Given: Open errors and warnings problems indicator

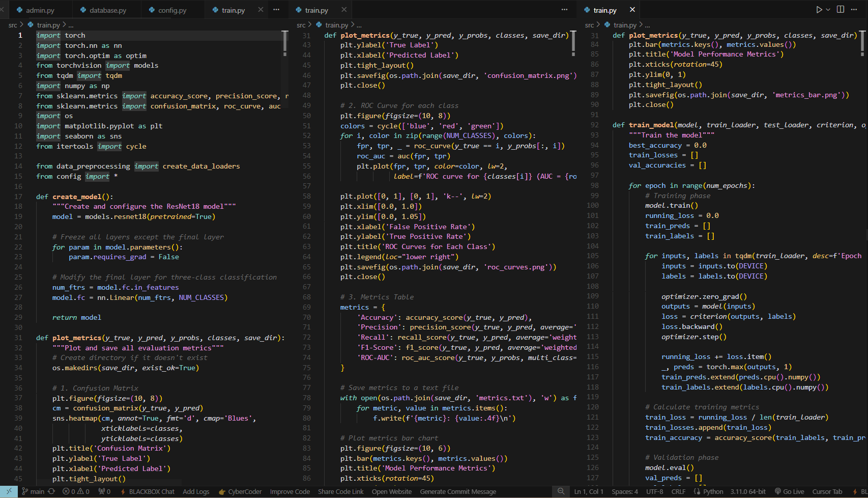Looking at the screenshot, I should [x=76, y=491].
